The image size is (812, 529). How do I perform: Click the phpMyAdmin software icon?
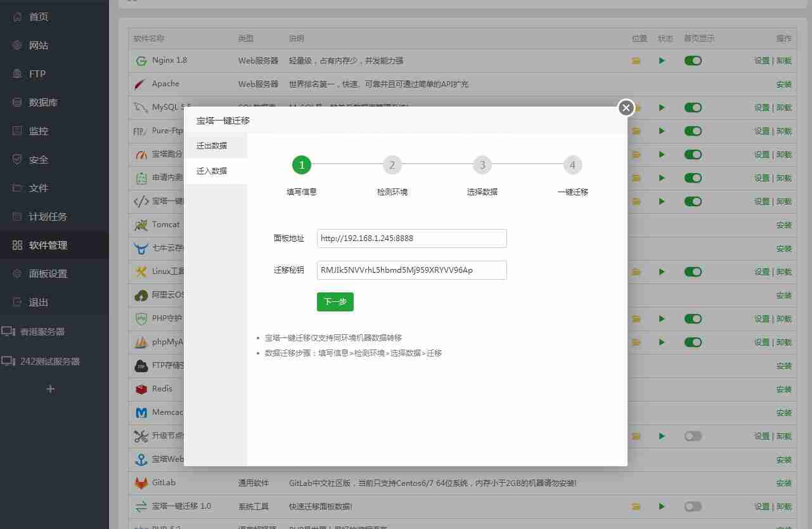pyautogui.click(x=141, y=342)
